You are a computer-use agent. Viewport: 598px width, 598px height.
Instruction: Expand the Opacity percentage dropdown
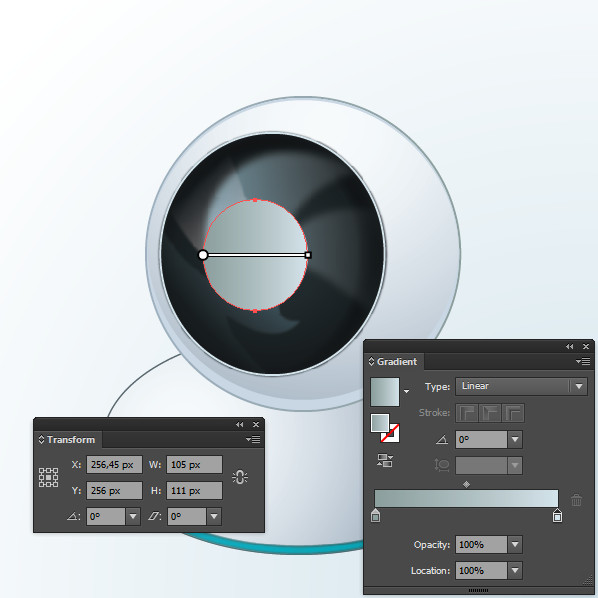click(x=515, y=545)
